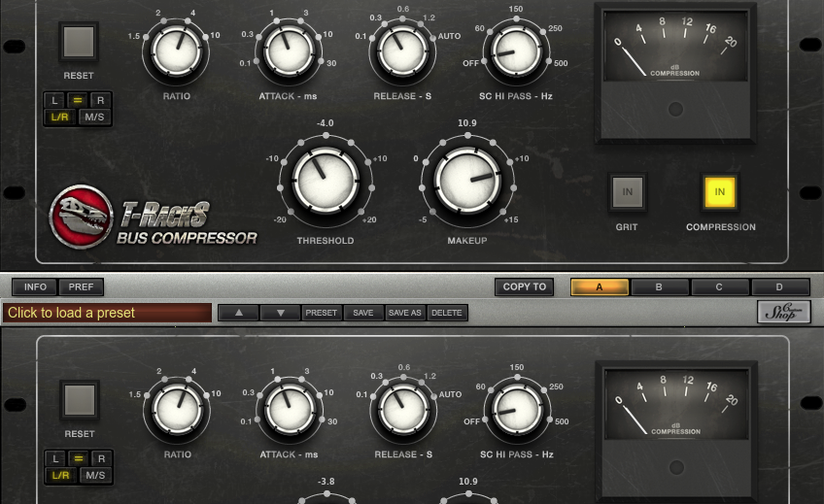This screenshot has width=824, height=504.
Task: Select snapshot D
Action: [x=779, y=287]
